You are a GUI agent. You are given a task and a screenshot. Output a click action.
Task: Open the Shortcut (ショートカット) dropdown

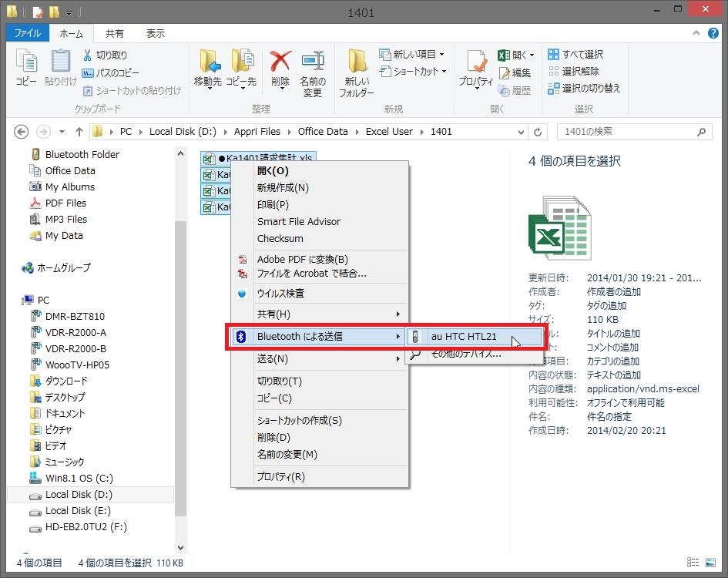(x=413, y=71)
